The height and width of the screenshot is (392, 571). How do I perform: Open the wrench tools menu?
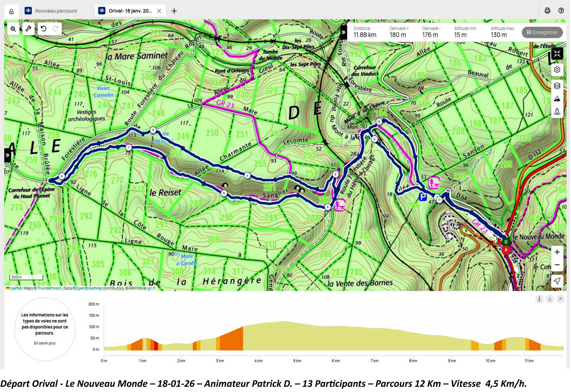[28, 28]
